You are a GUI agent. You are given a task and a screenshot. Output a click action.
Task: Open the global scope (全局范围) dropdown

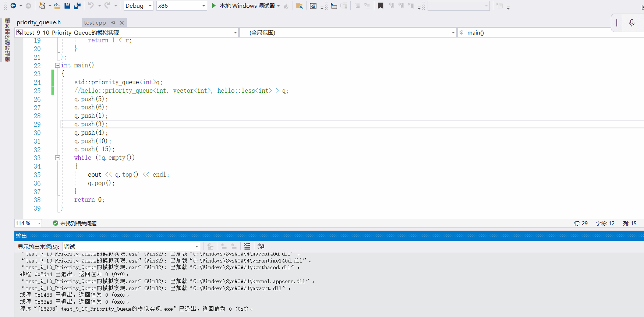pyautogui.click(x=348, y=32)
